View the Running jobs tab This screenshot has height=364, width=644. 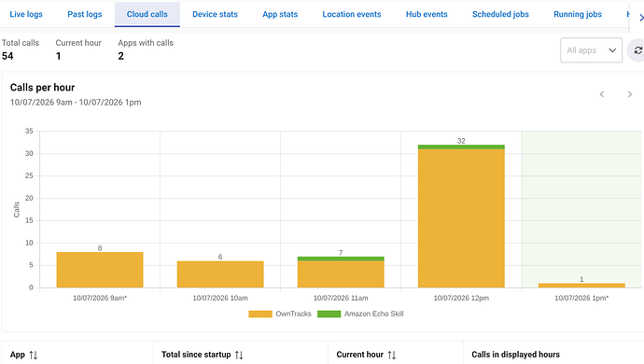click(578, 14)
